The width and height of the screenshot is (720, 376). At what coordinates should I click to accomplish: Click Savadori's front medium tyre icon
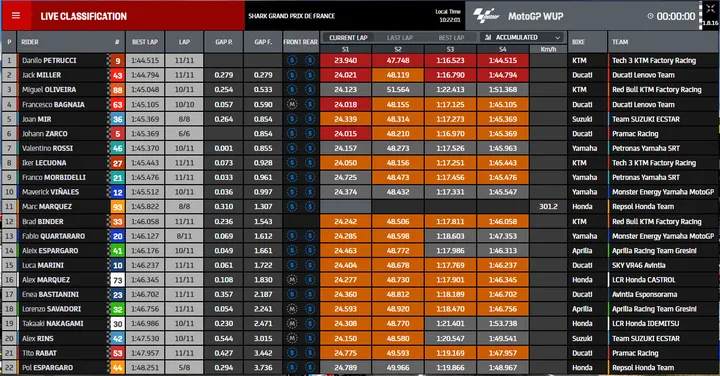coord(292,309)
